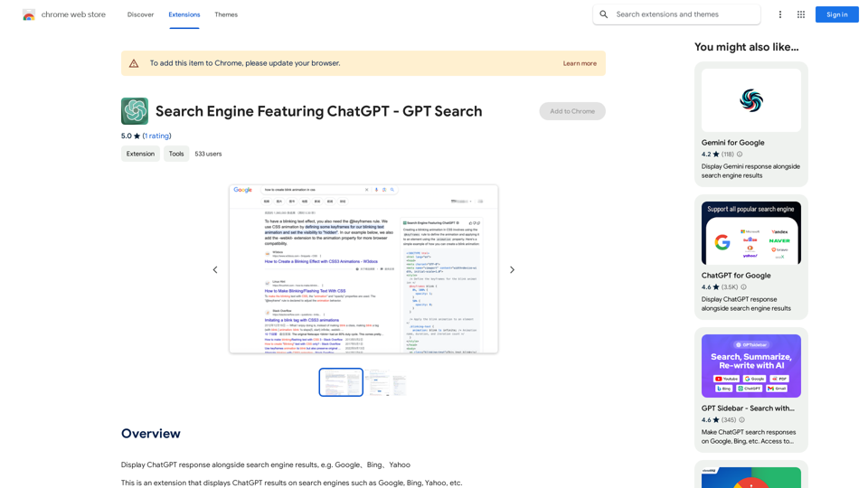The image size is (868, 488).
Task: Open the Google apps grid
Action: pyautogui.click(x=801, y=14)
